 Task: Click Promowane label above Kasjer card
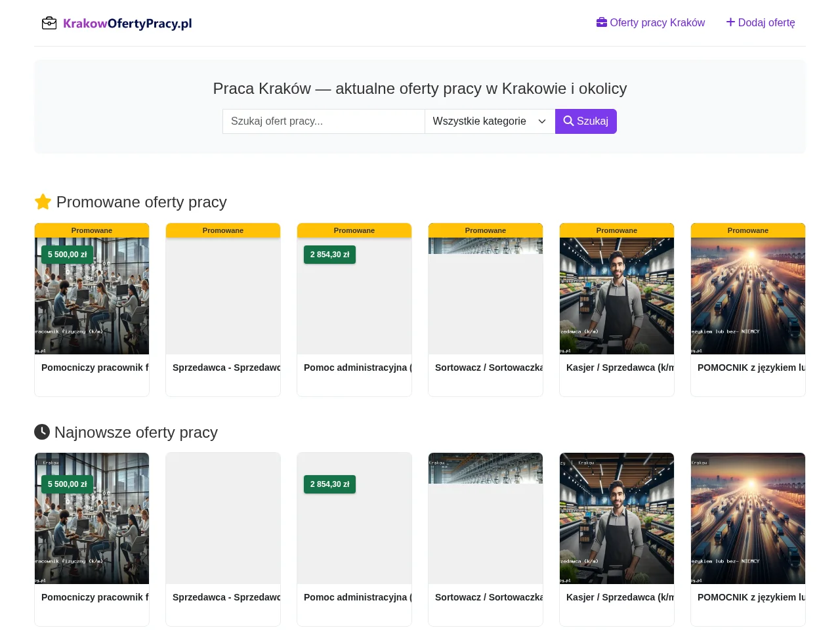coord(617,230)
